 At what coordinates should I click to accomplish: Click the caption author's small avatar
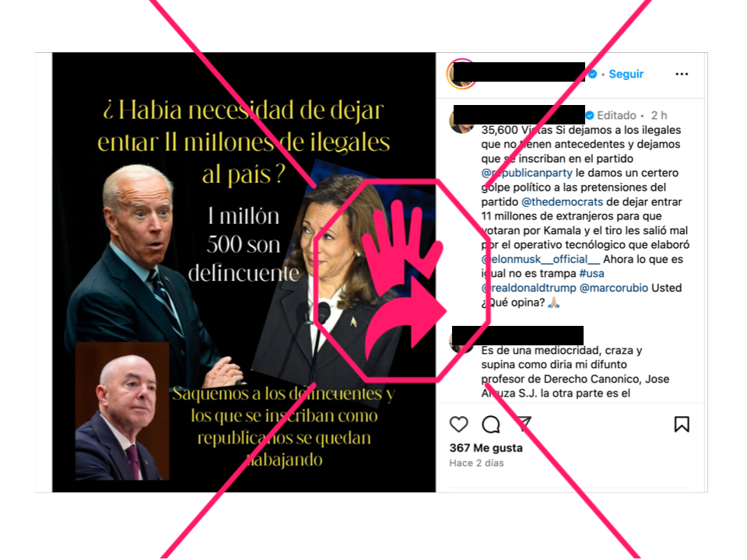pyautogui.click(x=460, y=121)
